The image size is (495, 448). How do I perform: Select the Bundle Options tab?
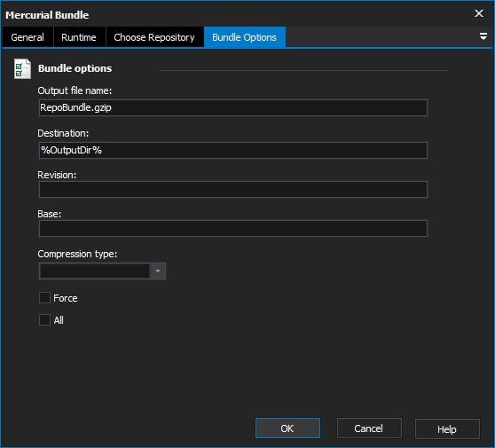click(244, 37)
